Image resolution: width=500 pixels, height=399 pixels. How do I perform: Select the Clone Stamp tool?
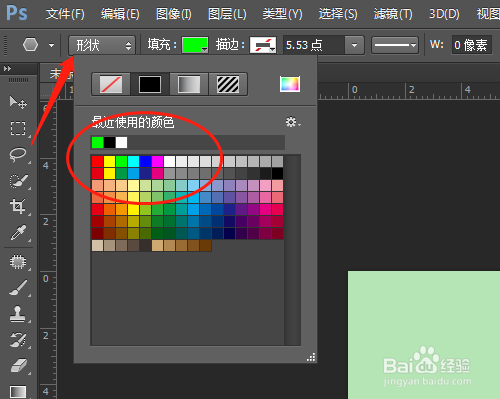click(18, 314)
